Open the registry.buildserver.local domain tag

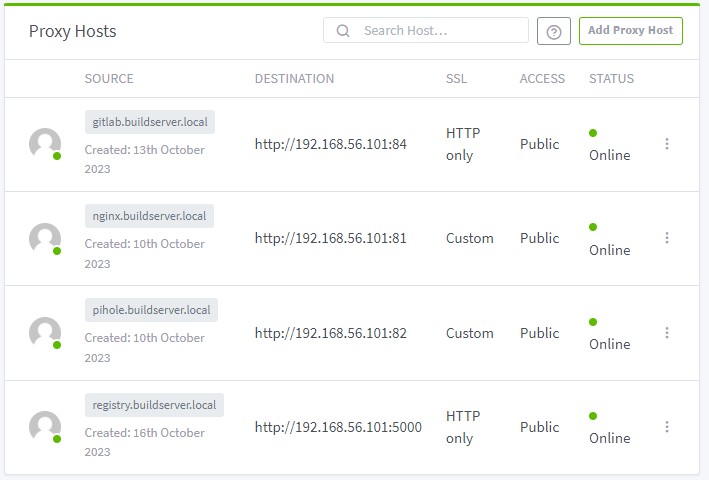(x=154, y=405)
